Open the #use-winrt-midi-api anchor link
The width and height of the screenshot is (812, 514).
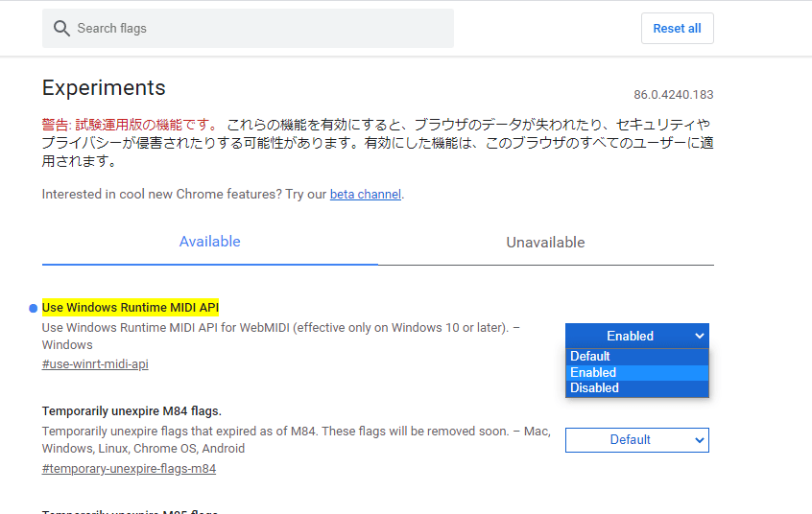coord(95,363)
